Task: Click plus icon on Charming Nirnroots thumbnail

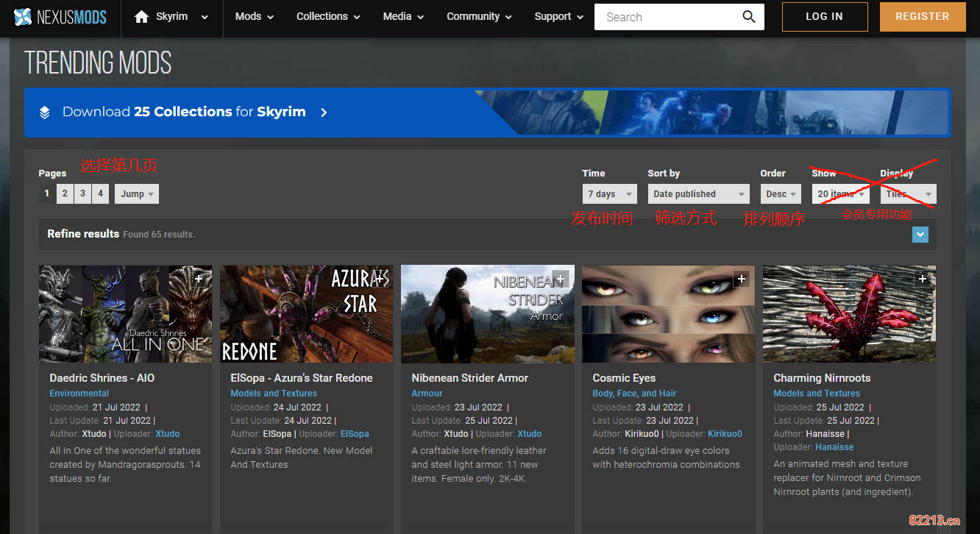Action: coord(923,279)
